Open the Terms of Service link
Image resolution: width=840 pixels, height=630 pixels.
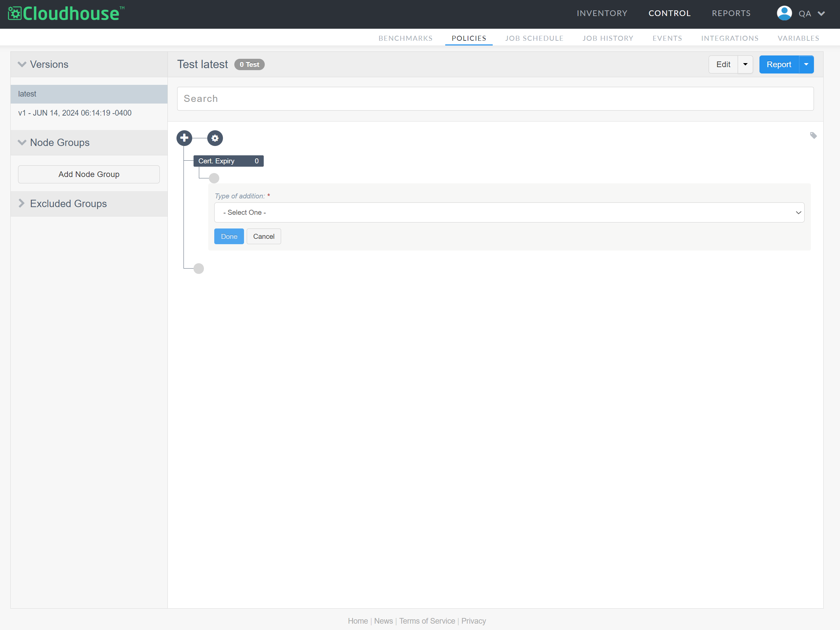(x=427, y=621)
